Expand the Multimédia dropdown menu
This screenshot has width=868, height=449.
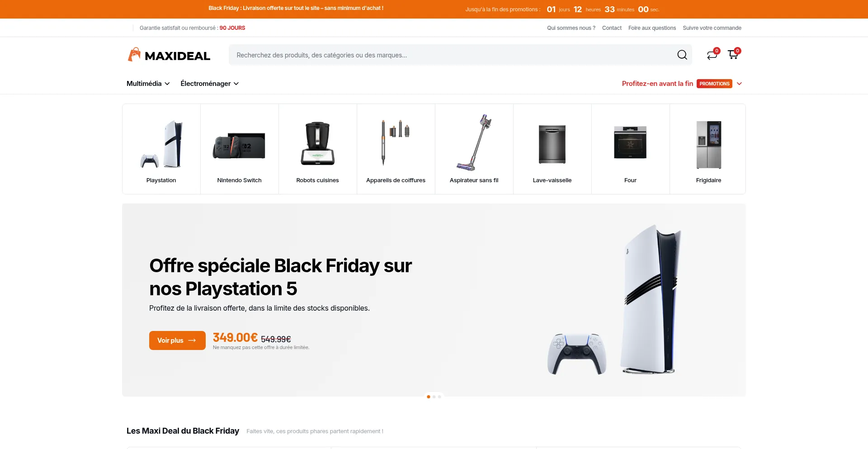pos(148,84)
